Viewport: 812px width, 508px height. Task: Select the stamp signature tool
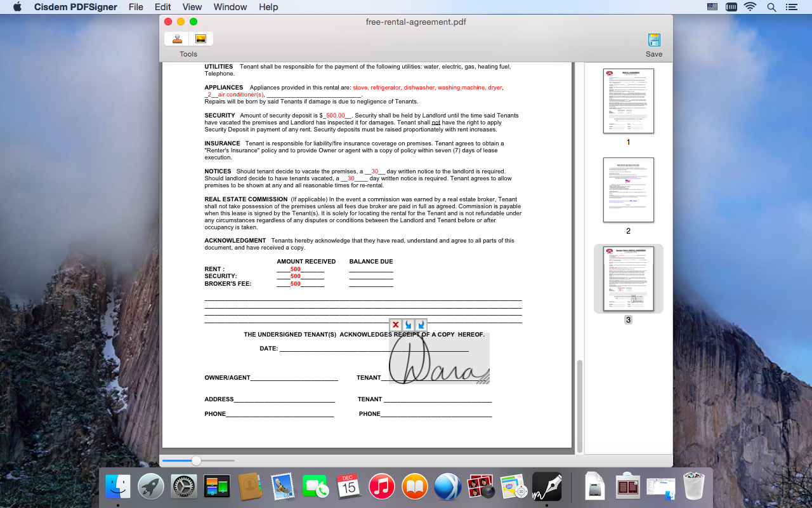tap(176, 39)
